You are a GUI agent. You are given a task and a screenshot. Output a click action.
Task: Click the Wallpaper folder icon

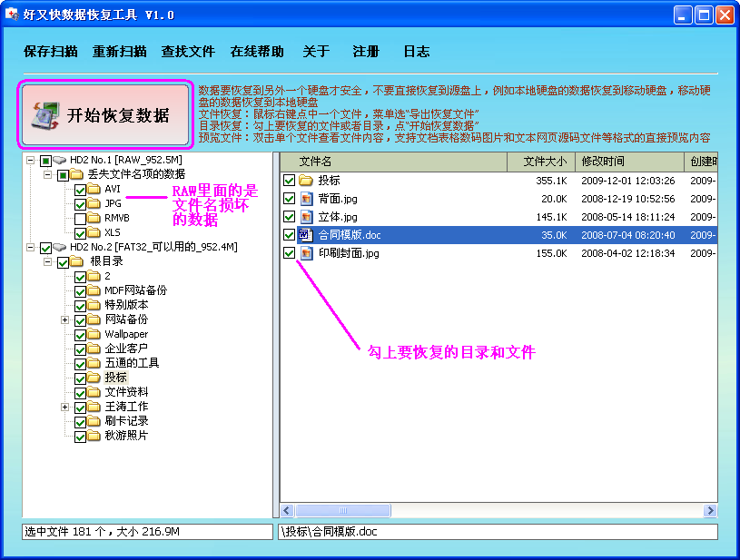click(x=94, y=335)
